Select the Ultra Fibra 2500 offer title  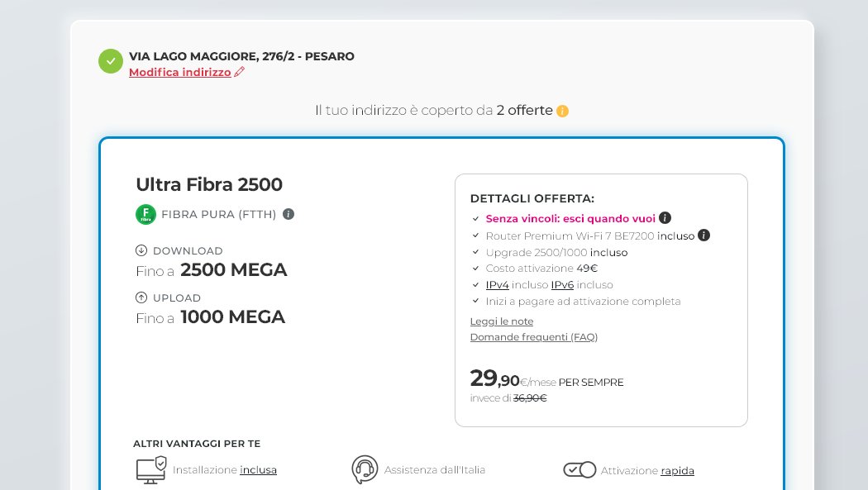click(x=209, y=184)
